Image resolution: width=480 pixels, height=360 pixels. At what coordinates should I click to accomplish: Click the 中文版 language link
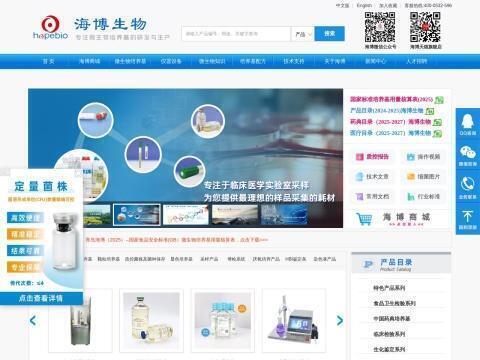342,5
